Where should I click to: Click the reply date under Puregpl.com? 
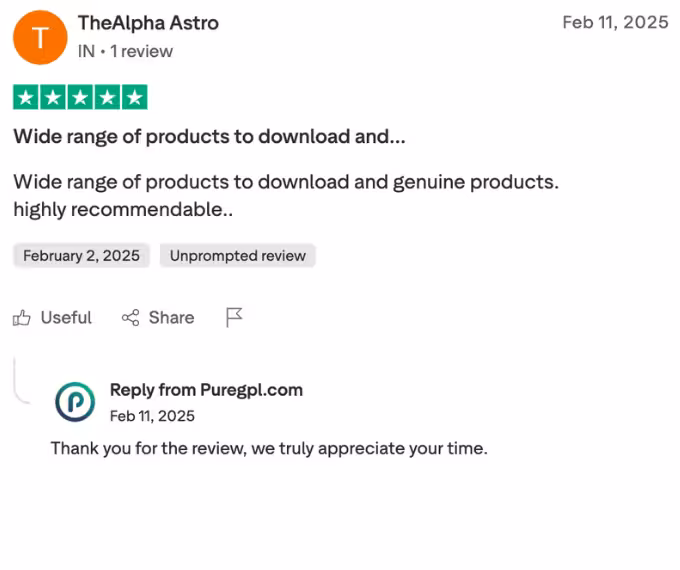click(x=152, y=416)
